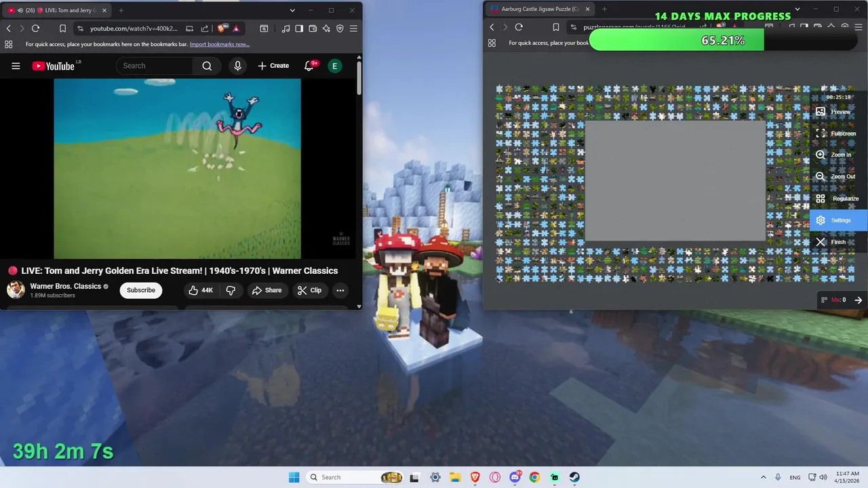This screenshot has width=868, height=488.
Task: Open tab search dropdown in puzzle window
Action: pos(797,9)
